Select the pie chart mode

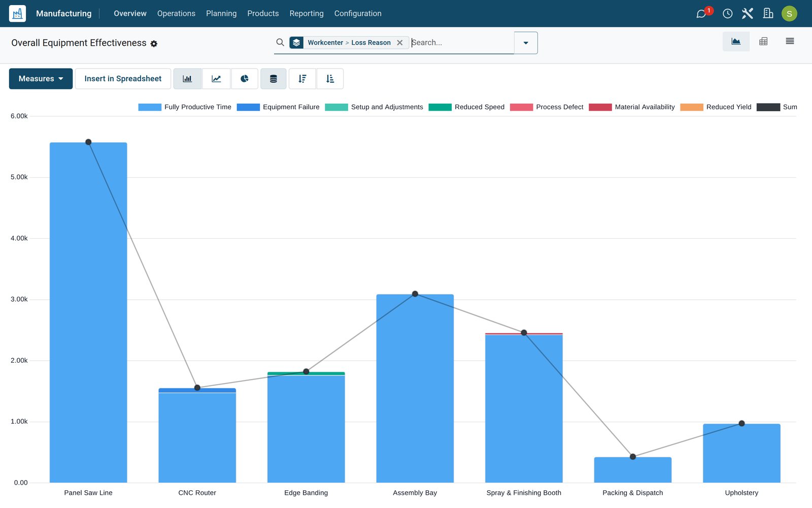pos(245,79)
